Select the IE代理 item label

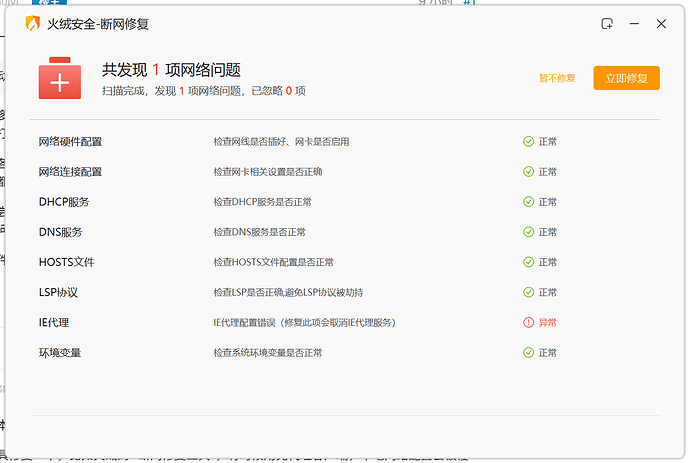pyautogui.click(x=54, y=323)
